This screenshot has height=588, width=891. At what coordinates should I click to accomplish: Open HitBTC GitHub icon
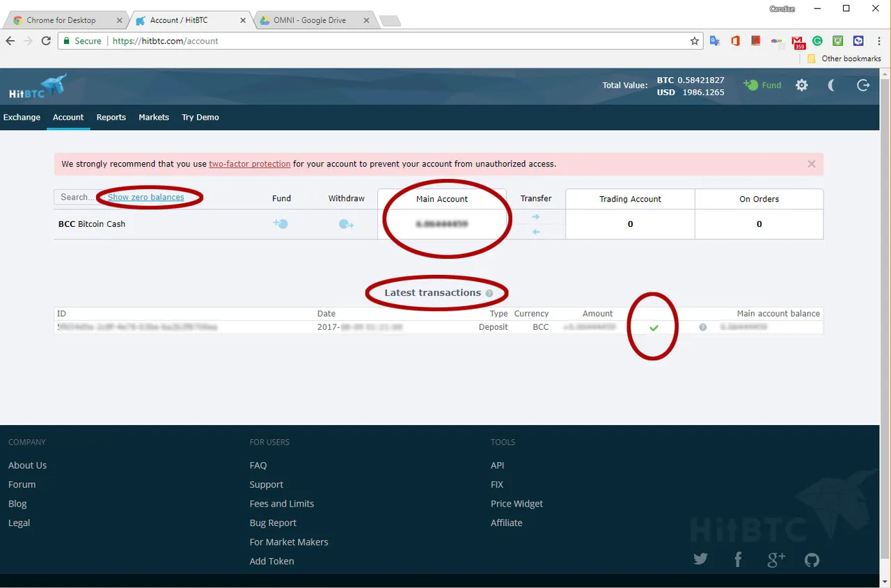point(812,559)
